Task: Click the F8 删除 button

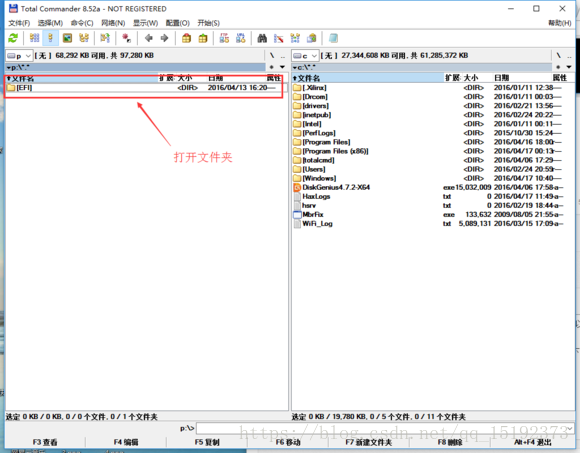Action: (450, 442)
